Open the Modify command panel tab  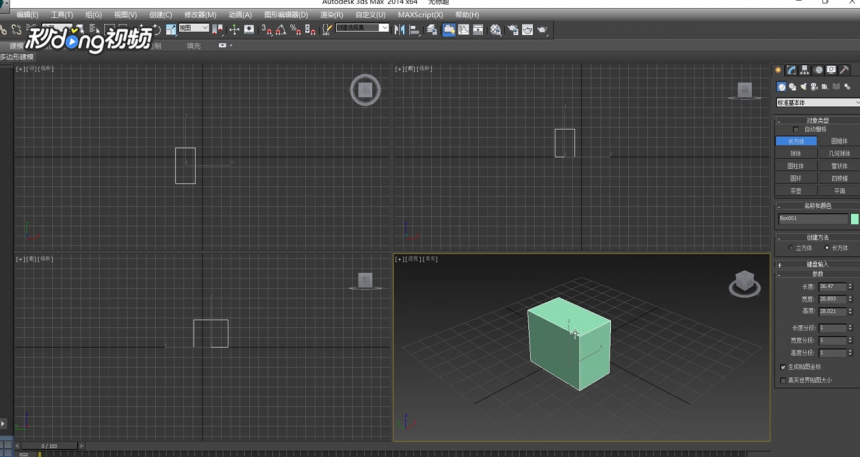[x=791, y=70]
